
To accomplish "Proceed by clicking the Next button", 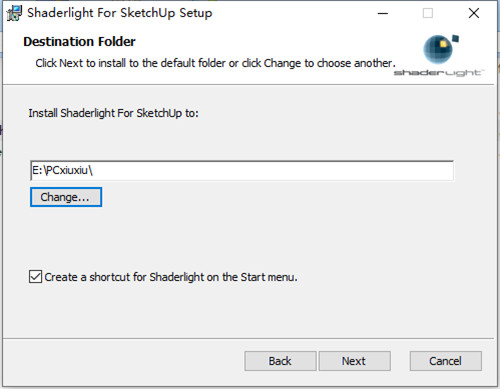I will tap(354, 361).
